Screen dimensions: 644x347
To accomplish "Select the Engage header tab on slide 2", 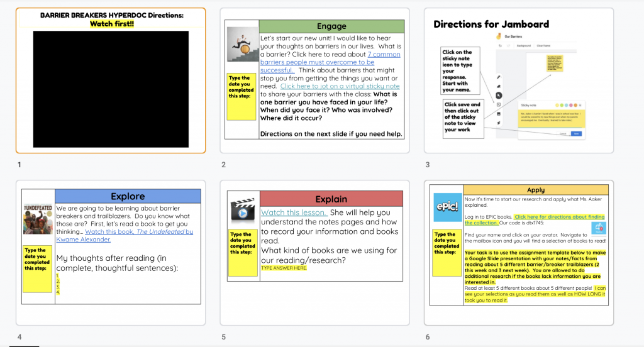I will [x=331, y=26].
